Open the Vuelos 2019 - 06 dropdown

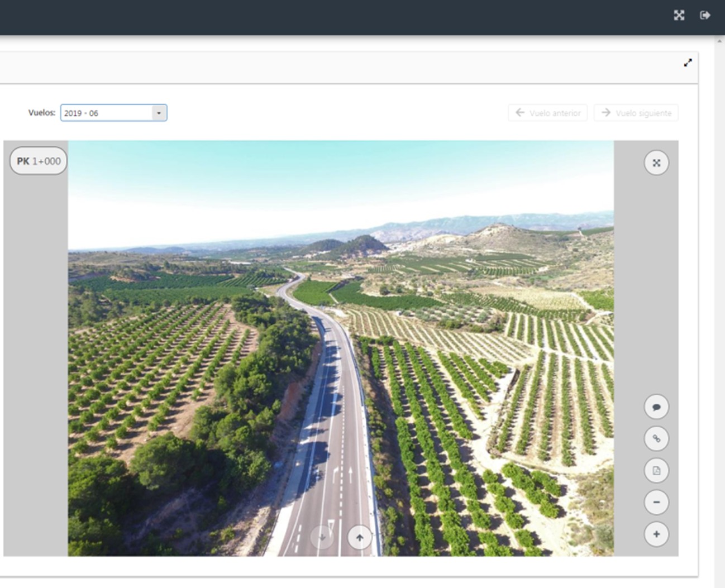point(113,113)
